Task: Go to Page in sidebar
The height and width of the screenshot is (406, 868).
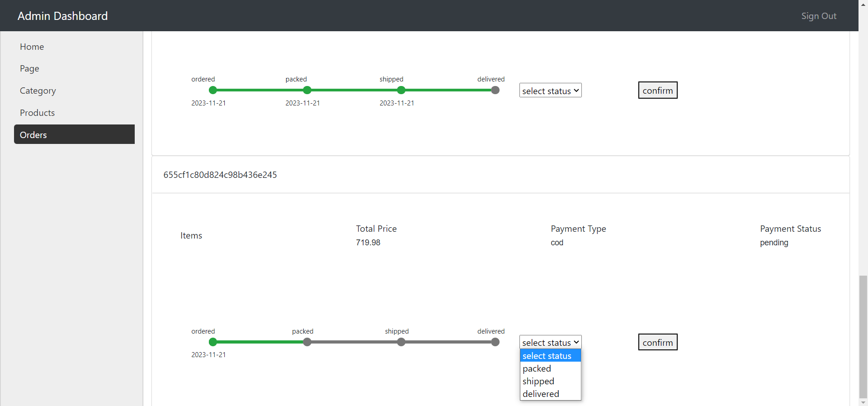Action: [x=29, y=68]
